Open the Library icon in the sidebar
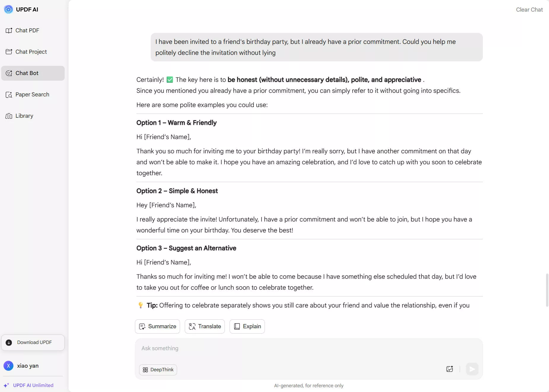Viewport: 549px width, 392px height. point(9,116)
